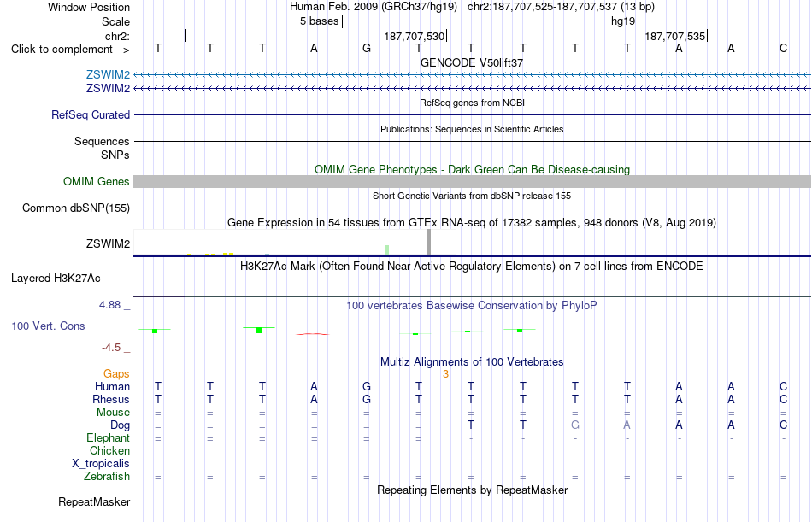Image resolution: width=812 pixels, height=522 pixels.
Task: Click 'Publications: Sequences in Scientific Articles' title
Action: coord(472,129)
